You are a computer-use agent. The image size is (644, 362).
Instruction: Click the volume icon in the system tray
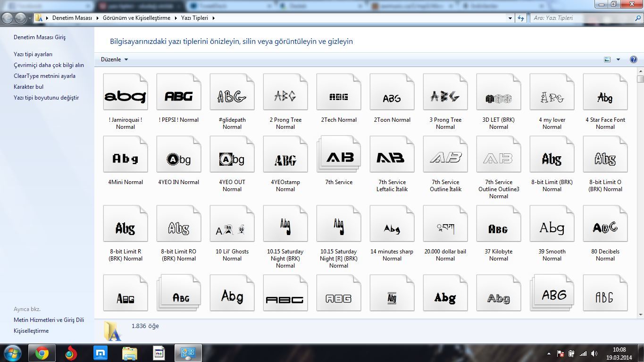tap(594, 354)
